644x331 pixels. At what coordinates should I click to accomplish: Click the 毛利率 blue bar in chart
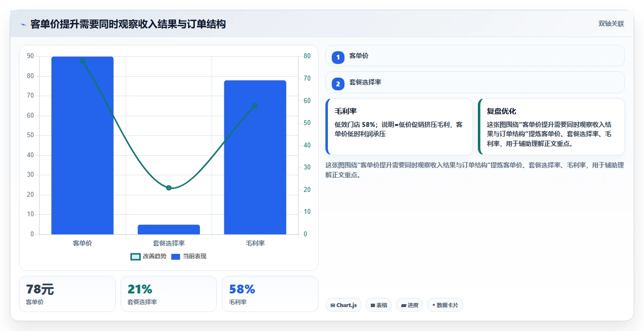(255, 157)
